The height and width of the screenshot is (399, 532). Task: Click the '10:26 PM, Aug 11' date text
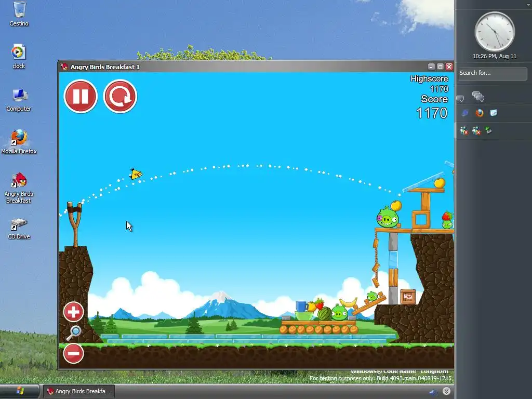click(495, 56)
